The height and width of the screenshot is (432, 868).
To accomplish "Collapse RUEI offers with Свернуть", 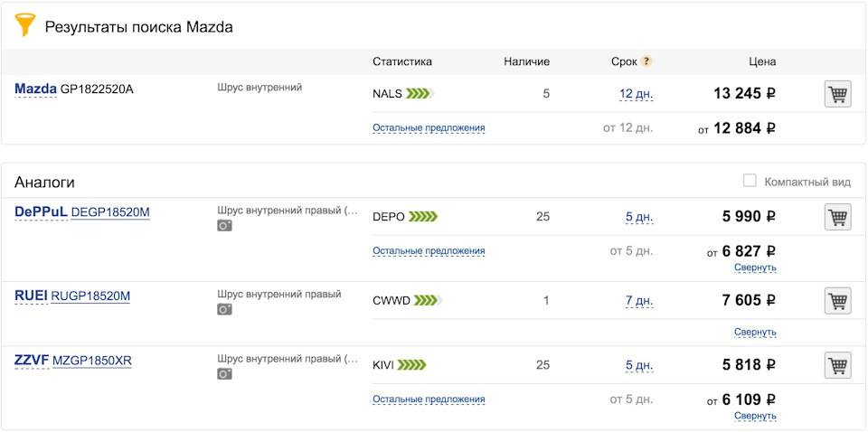I will (755, 333).
